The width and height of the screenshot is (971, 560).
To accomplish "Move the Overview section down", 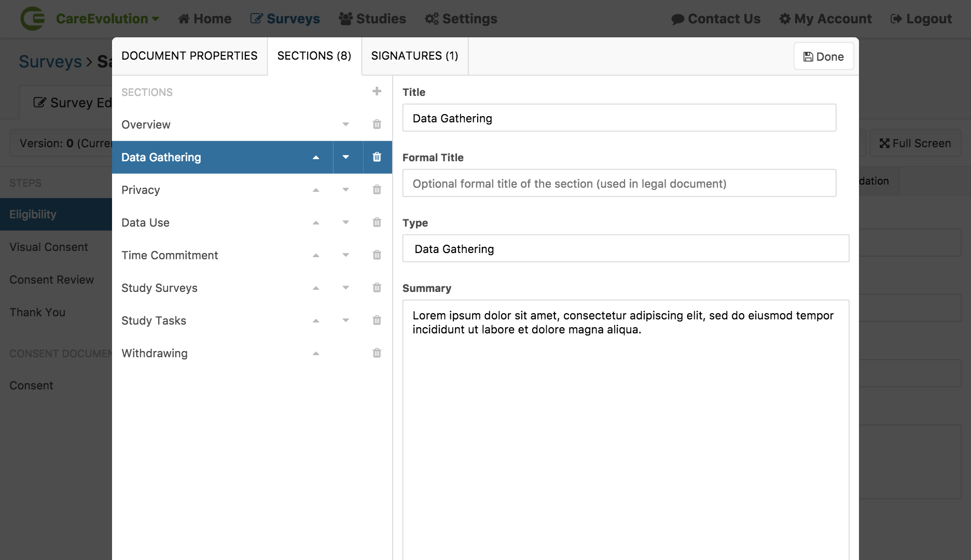I will (345, 124).
